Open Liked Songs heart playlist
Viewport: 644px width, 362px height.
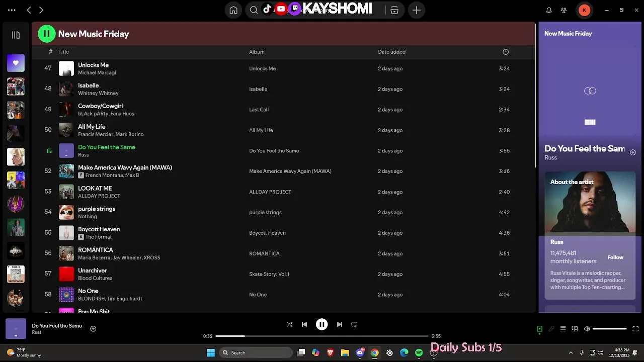coord(16,63)
